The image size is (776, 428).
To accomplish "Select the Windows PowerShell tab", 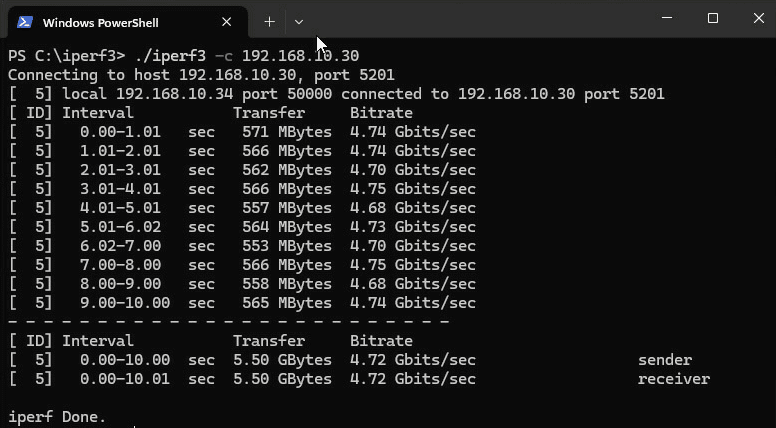I will click(110, 22).
